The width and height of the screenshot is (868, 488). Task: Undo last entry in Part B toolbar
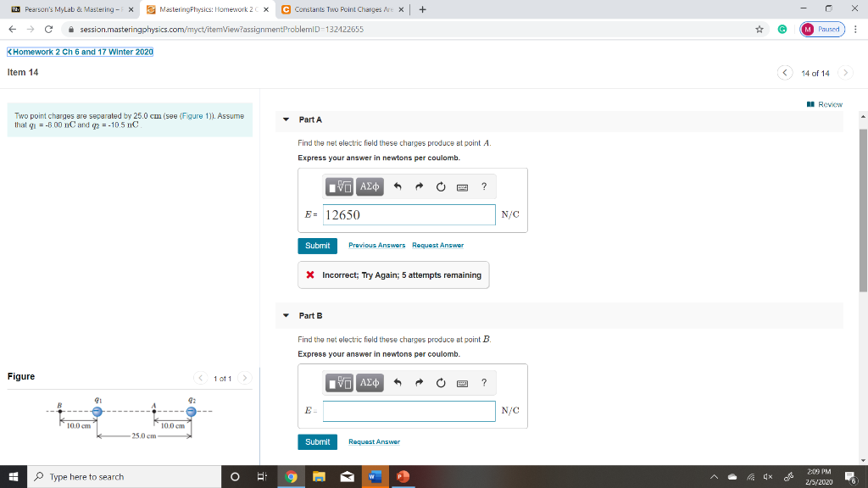coord(398,383)
